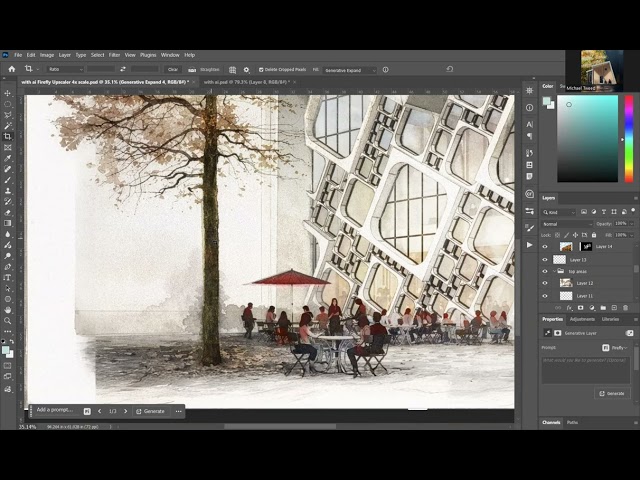Collapse the top areas group
This screenshot has width=640, height=480.
pos(554,271)
